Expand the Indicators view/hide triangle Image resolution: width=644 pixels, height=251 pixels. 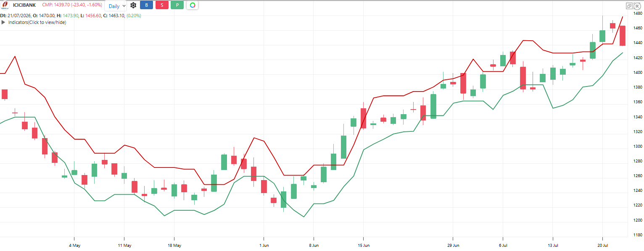(4, 22)
